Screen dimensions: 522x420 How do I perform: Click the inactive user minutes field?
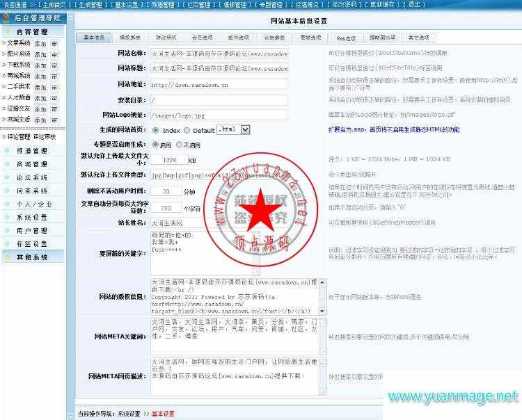point(166,191)
